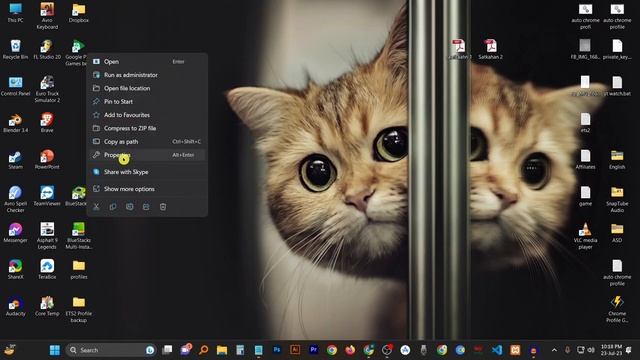Select the Brave browser shortcut
640x360 pixels.
47,123
